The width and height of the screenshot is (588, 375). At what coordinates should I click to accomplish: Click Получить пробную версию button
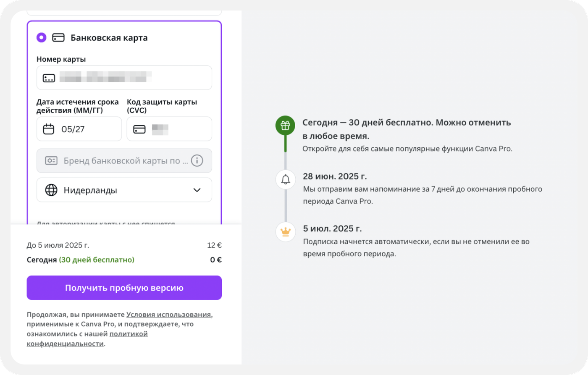tap(124, 288)
